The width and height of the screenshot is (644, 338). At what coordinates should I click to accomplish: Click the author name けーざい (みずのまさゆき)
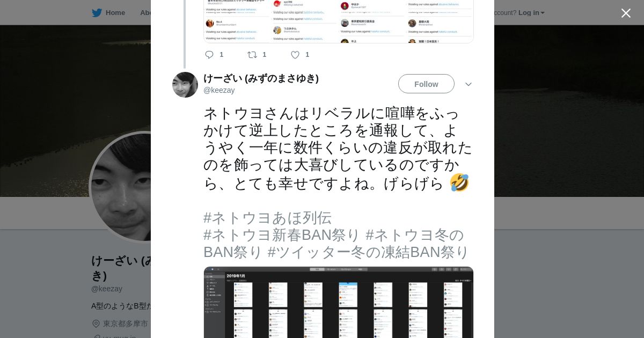pyautogui.click(x=261, y=78)
